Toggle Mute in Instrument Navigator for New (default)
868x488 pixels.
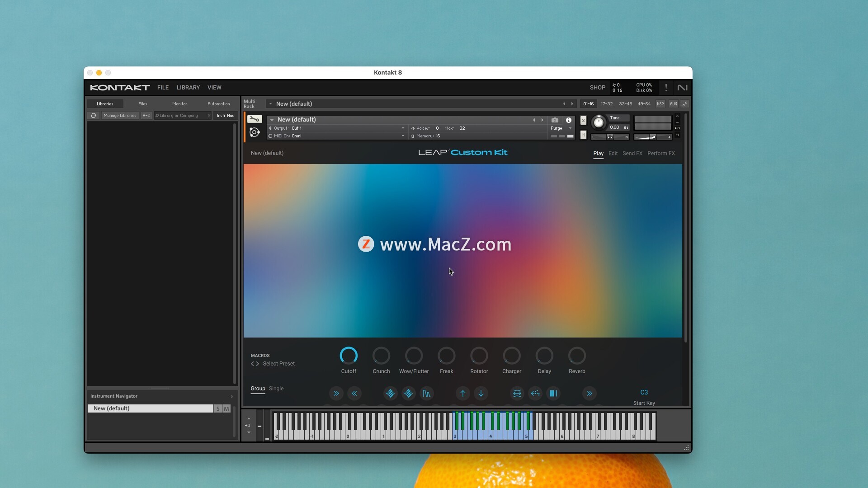(226, 408)
